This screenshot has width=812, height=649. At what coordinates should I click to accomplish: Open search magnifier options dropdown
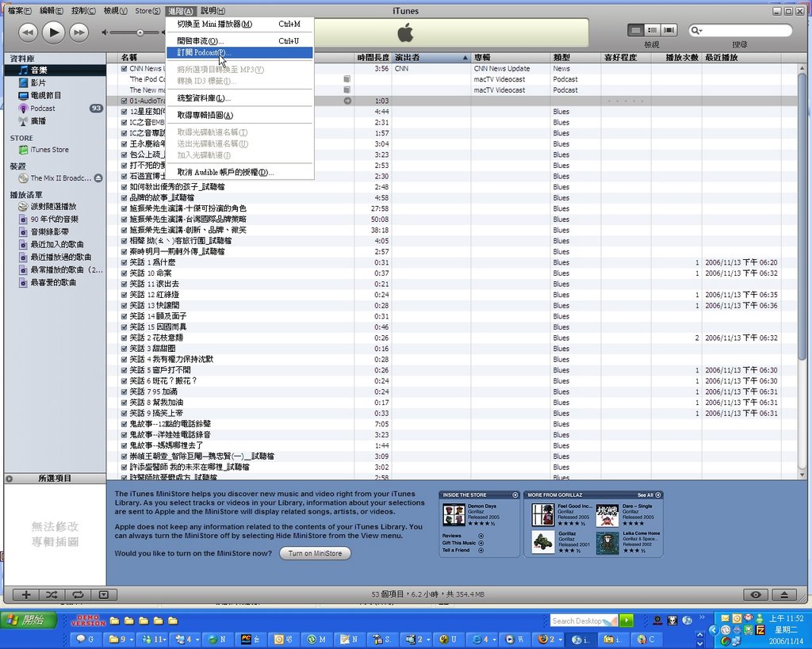(696, 31)
